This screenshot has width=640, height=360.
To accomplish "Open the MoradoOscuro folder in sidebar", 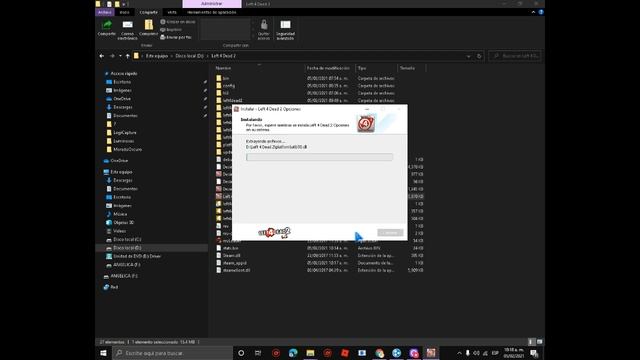I will tap(127, 149).
